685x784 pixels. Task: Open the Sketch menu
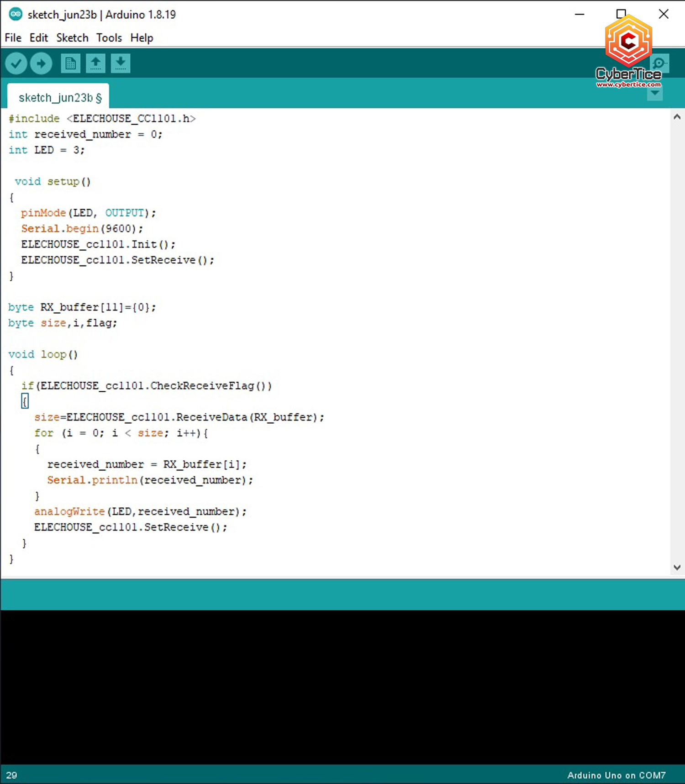(72, 38)
